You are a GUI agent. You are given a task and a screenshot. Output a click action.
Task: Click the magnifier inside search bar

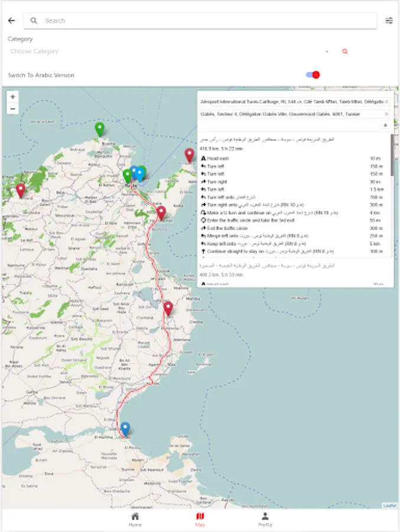pyautogui.click(x=34, y=21)
